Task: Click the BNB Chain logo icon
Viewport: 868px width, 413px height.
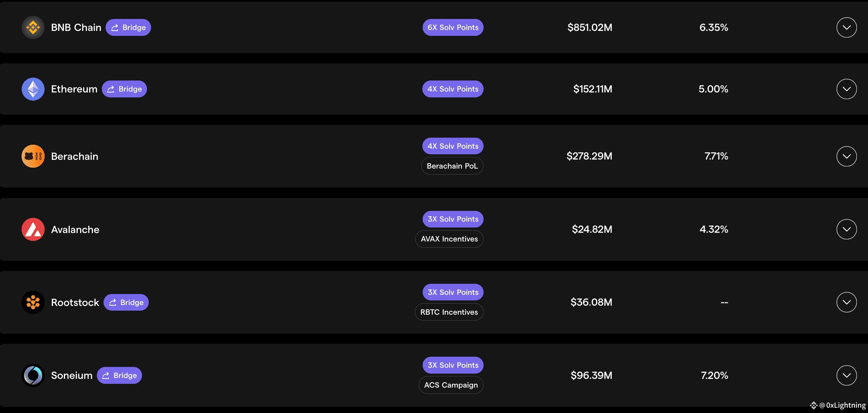Action: 33,27
